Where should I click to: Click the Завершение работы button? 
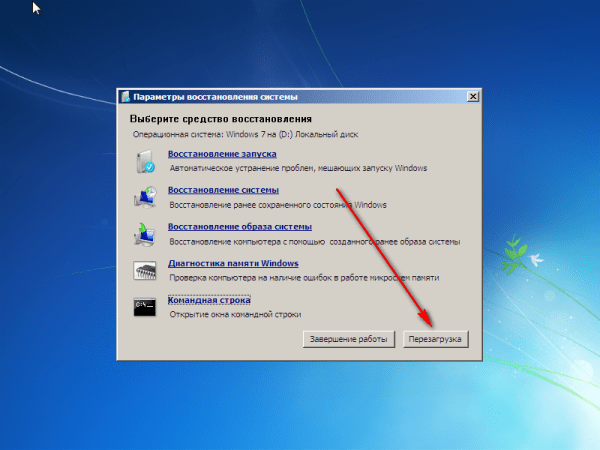(349, 339)
